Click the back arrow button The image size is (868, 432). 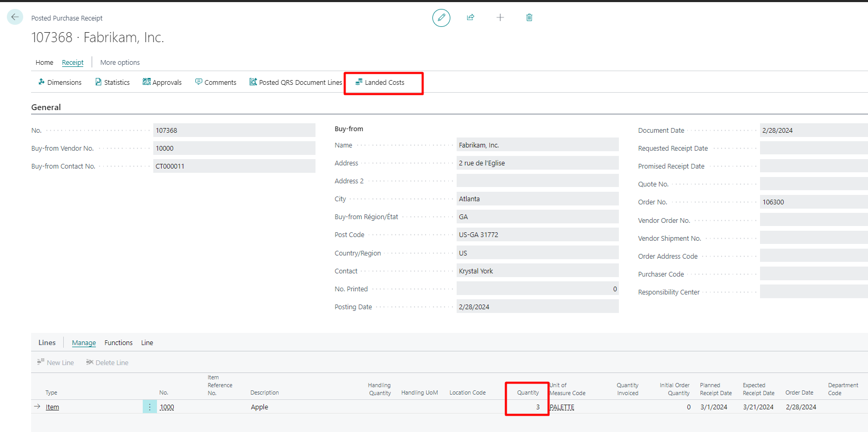(15, 17)
